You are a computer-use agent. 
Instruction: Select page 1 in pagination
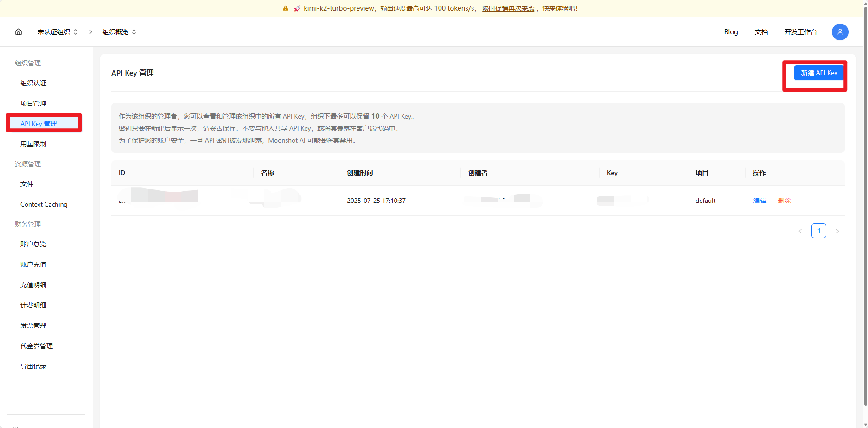[x=818, y=231]
